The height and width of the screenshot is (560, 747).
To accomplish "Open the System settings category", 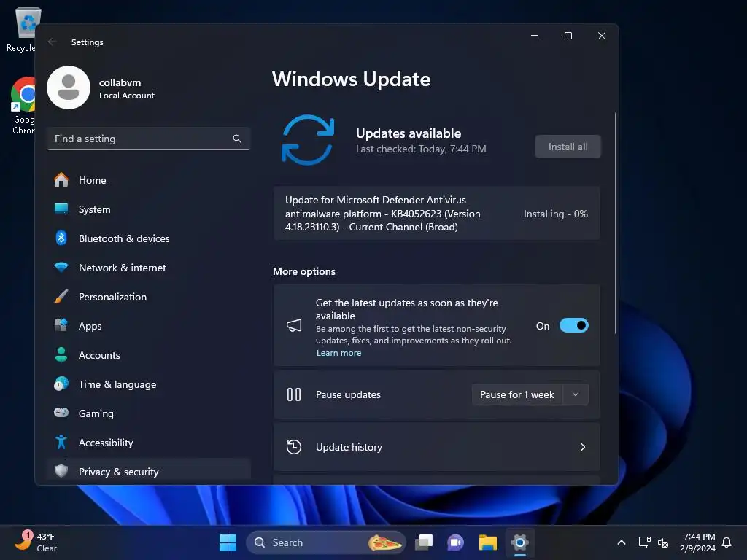I will click(149, 209).
